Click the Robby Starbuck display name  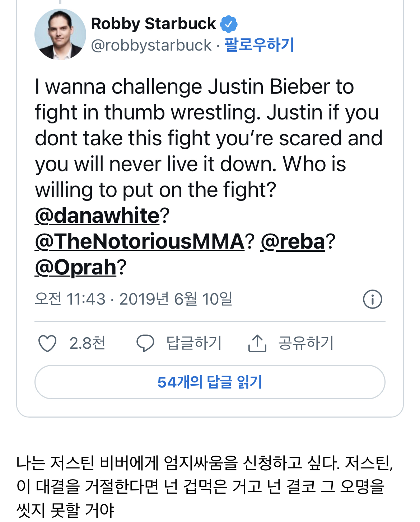pyautogui.click(x=153, y=24)
